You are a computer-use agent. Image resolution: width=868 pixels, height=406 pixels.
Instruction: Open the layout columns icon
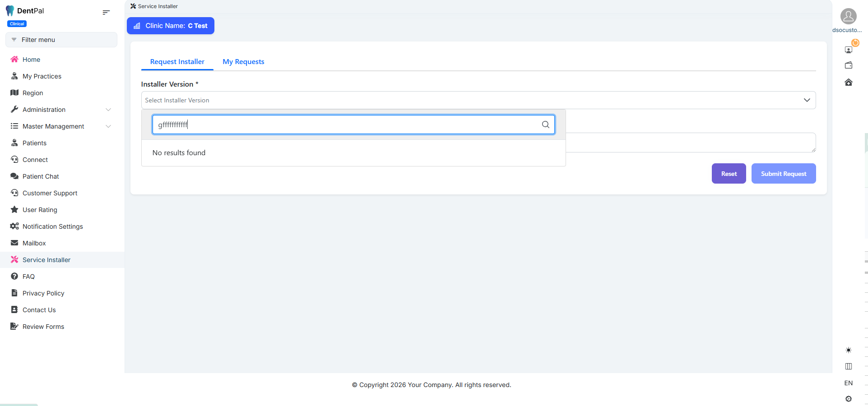[x=849, y=366]
